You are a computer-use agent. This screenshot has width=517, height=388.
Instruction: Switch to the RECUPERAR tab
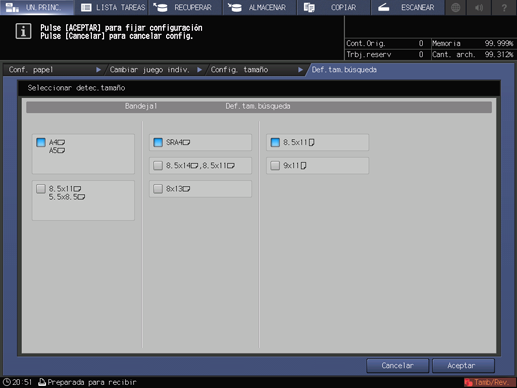pyautogui.click(x=185, y=7)
